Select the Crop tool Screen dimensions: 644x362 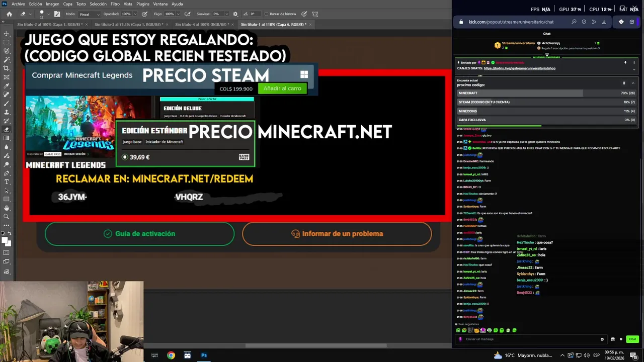click(x=7, y=68)
